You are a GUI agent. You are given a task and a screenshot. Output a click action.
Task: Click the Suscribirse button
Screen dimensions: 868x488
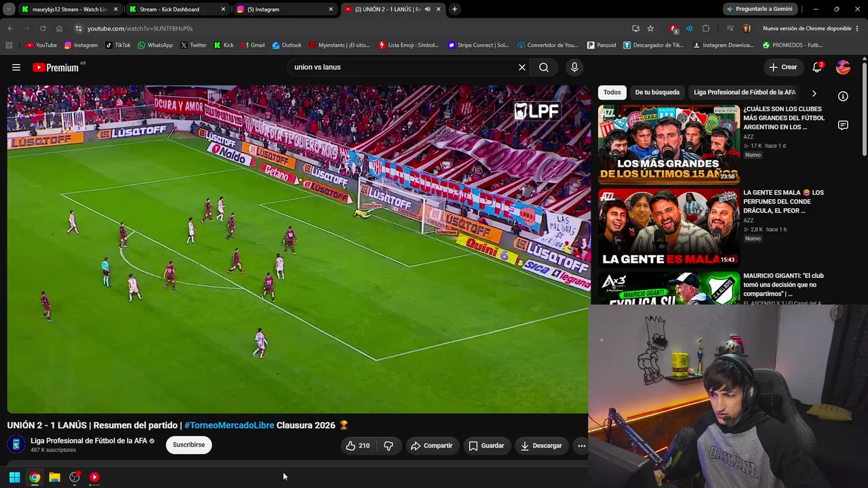pyautogui.click(x=189, y=445)
